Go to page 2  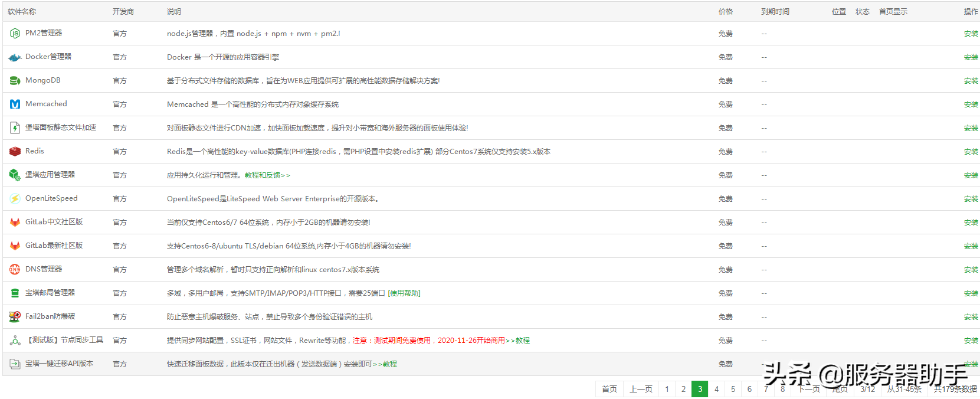tap(683, 389)
